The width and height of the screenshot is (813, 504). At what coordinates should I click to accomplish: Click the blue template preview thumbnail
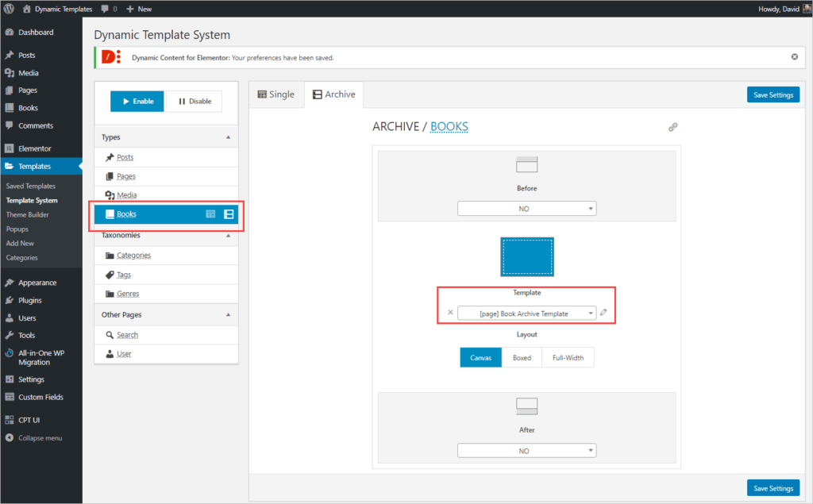coord(526,256)
